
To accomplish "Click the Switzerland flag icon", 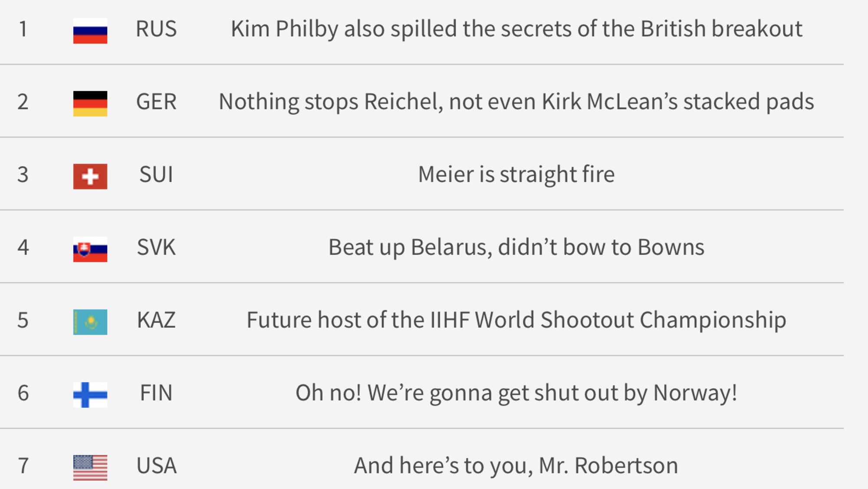I will coord(90,176).
